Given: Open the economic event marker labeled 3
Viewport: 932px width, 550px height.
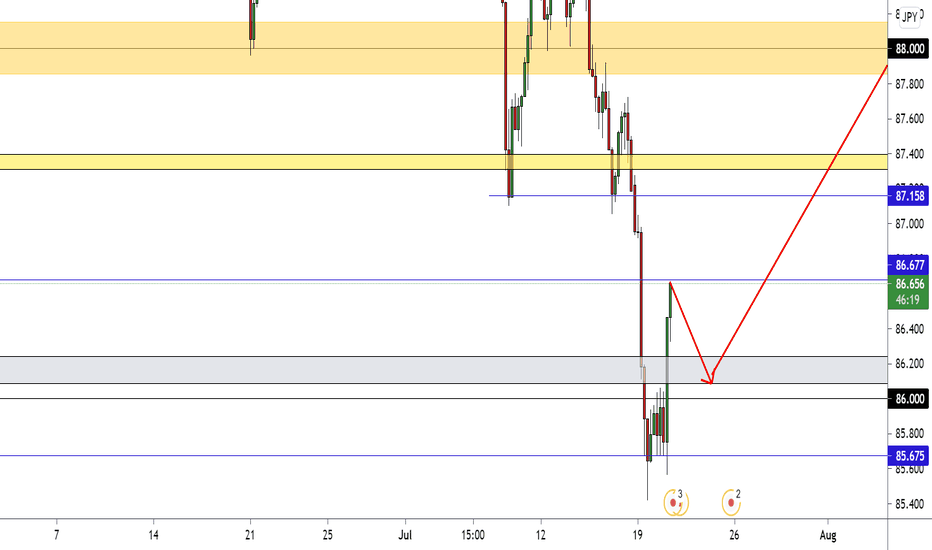Looking at the screenshot, I should 675,502.
